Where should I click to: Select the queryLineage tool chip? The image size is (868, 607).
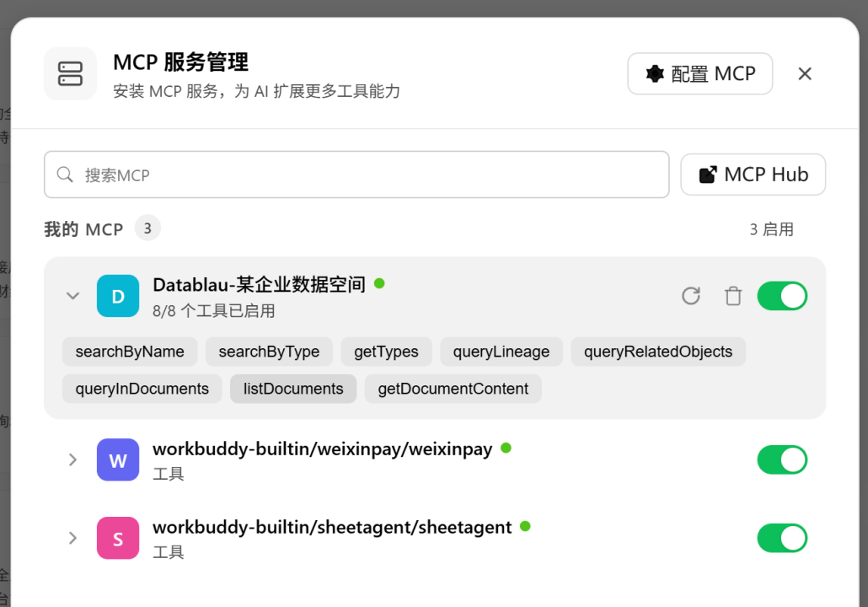[x=501, y=352]
